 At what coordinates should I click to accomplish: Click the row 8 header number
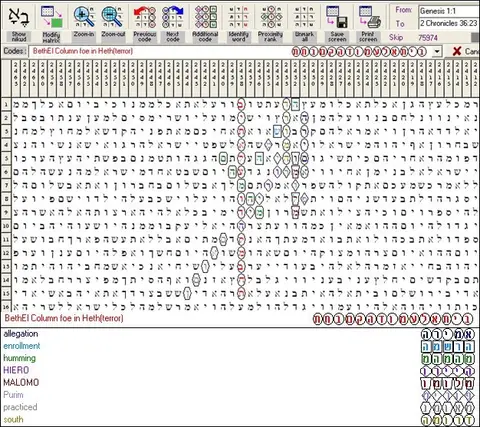[x=6, y=199]
